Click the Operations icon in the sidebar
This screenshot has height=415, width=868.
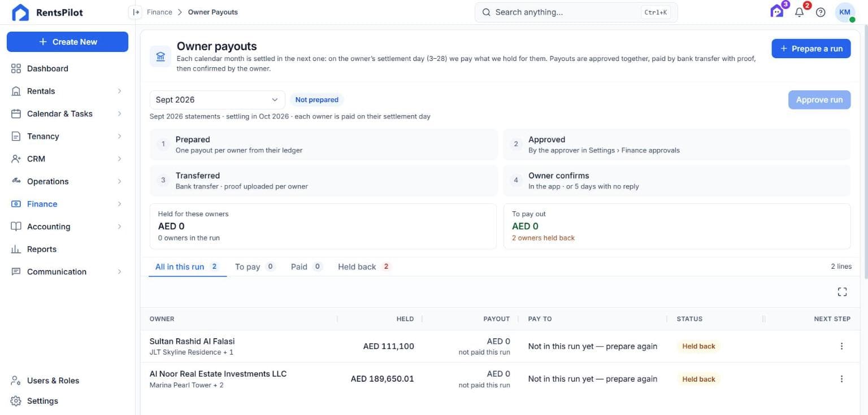coord(16,181)
